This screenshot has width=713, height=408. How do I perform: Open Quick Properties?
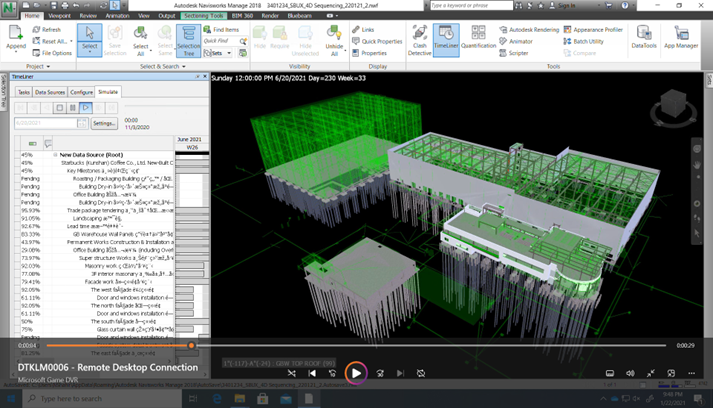[377, 41]
